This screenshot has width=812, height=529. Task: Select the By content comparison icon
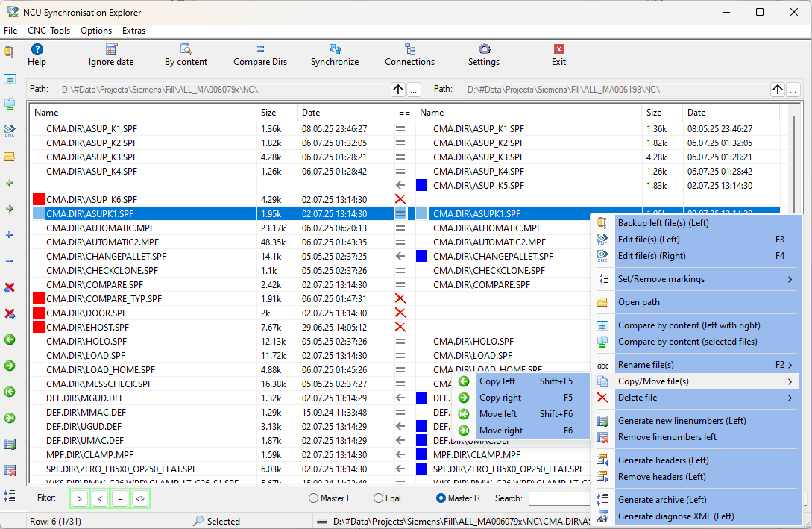point(185,54)
